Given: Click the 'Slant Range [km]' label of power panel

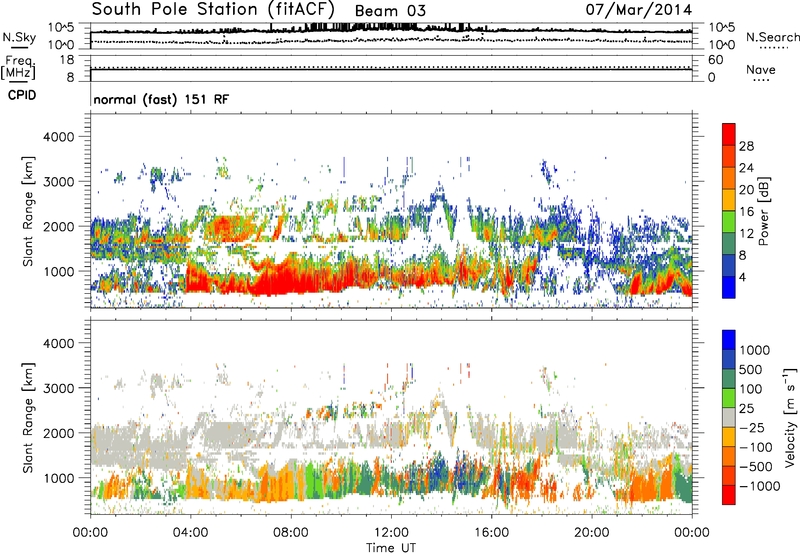Looking at the screenshot, I should [x=28, y=211].
